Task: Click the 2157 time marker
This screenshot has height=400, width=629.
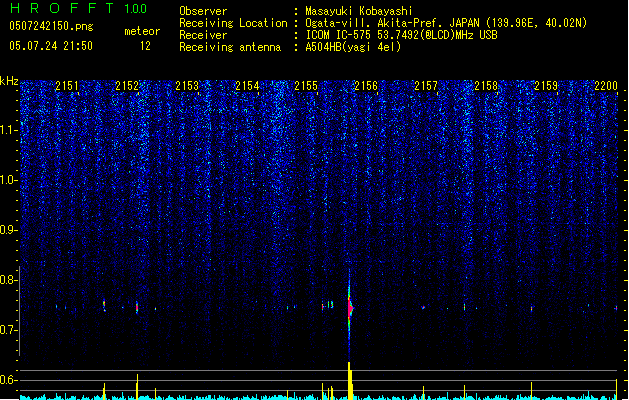Action: tap(426, 86)
